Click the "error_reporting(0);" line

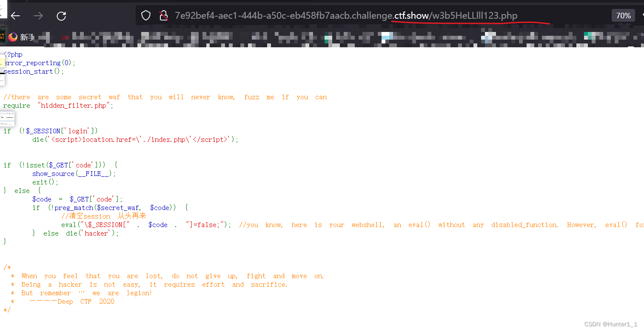click(39, 63)
